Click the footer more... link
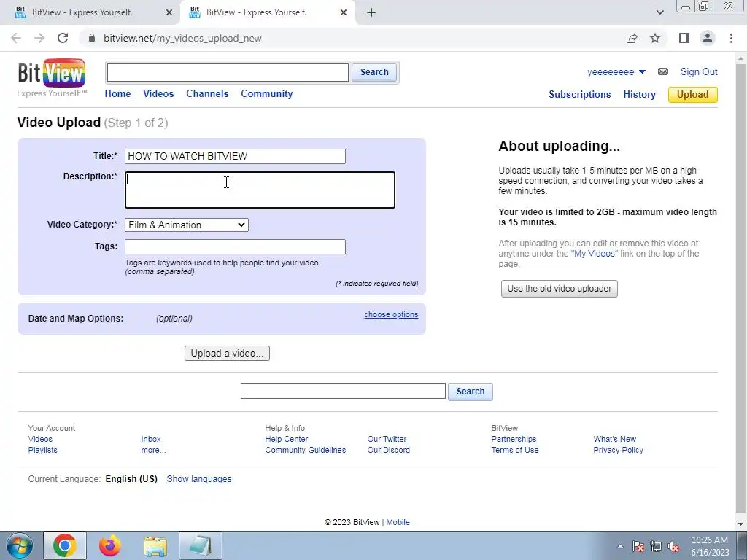This screenshot has height=560, width=747. pyautogui.click(x=153, y=450)
